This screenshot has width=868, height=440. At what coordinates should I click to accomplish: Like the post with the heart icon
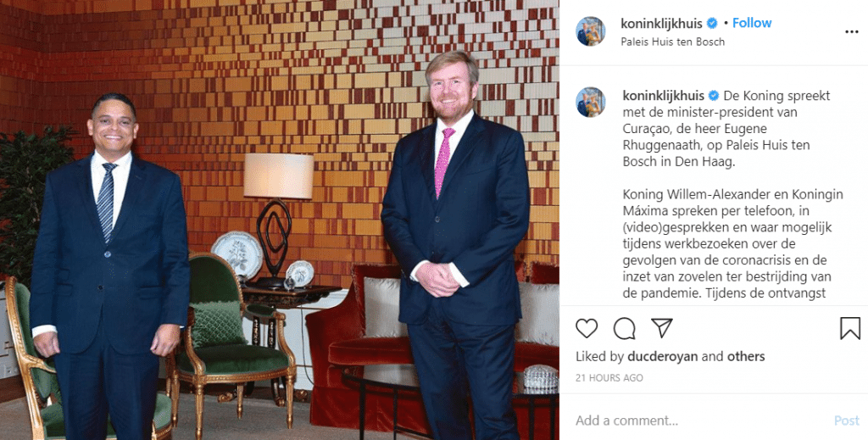(587, 328)
